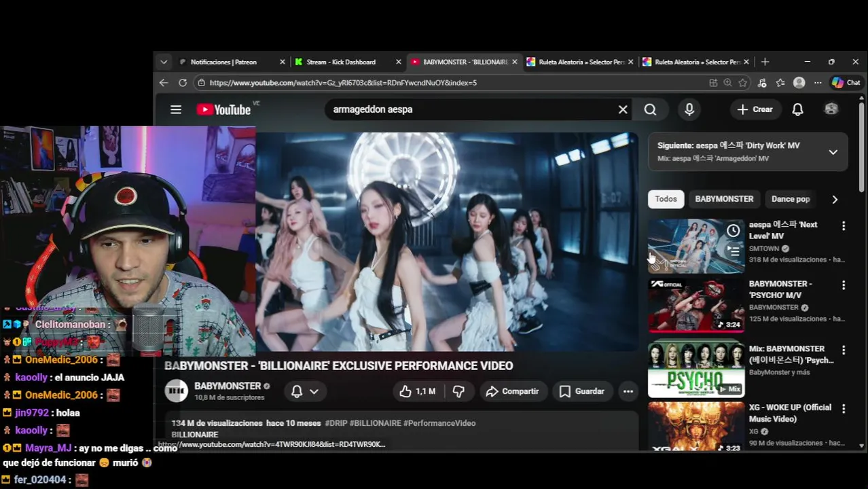Open the browser profile avatar

[799, 83]
